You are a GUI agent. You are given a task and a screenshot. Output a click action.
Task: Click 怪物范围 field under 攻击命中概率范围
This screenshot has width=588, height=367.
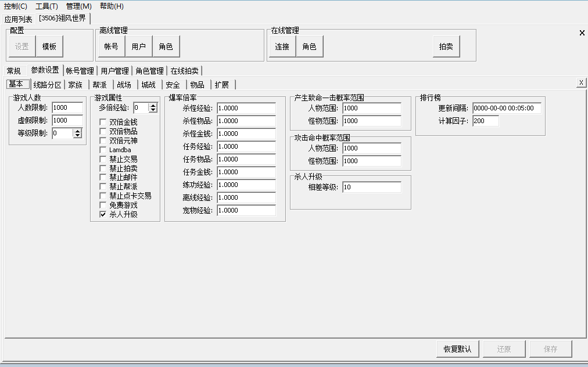372,161
